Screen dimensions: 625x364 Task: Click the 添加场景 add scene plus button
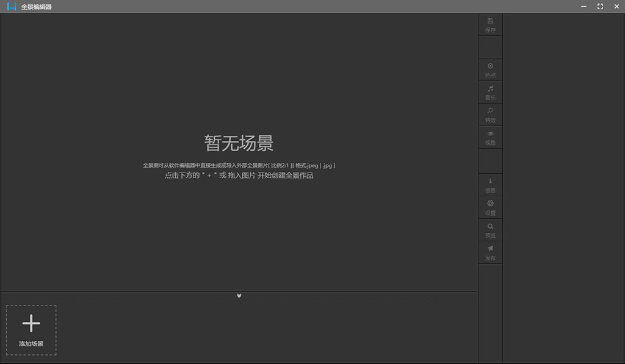point(31,330)
